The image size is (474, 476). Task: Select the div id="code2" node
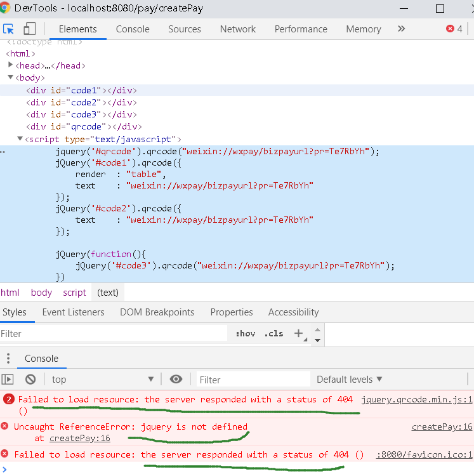81,102
